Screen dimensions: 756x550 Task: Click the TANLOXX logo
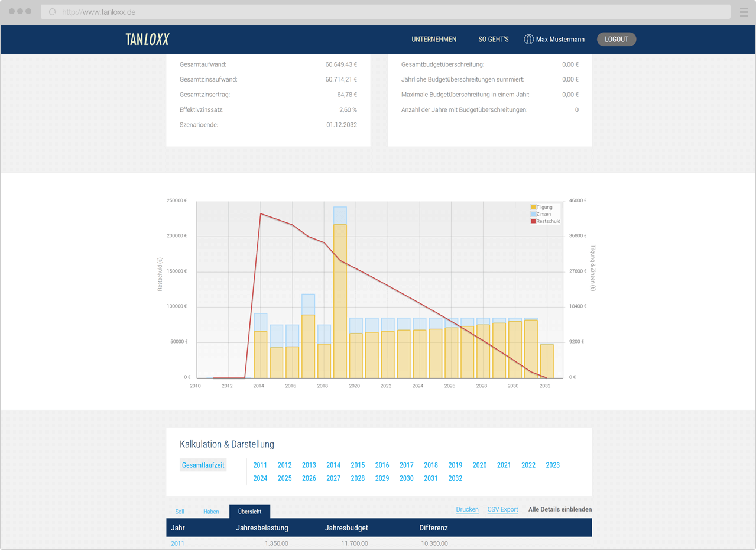point(147,39)
